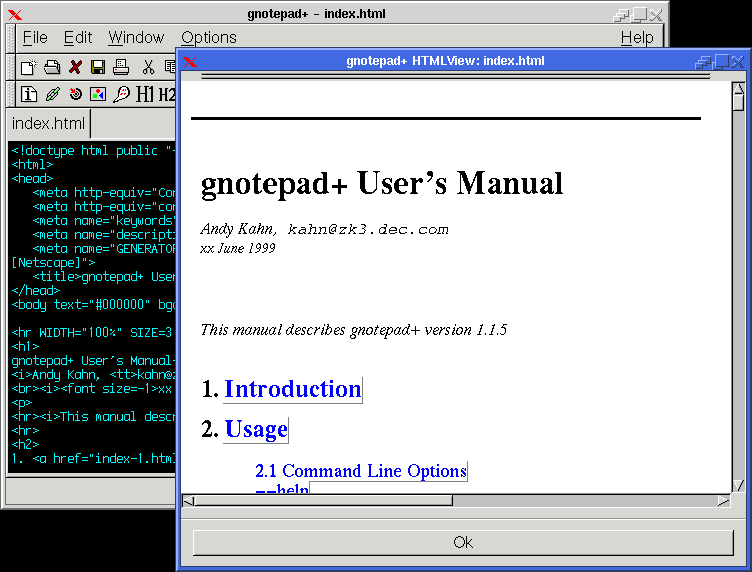This screenshot has height=572, width=752.
Task: Open the Window menu
Action: 136,37
